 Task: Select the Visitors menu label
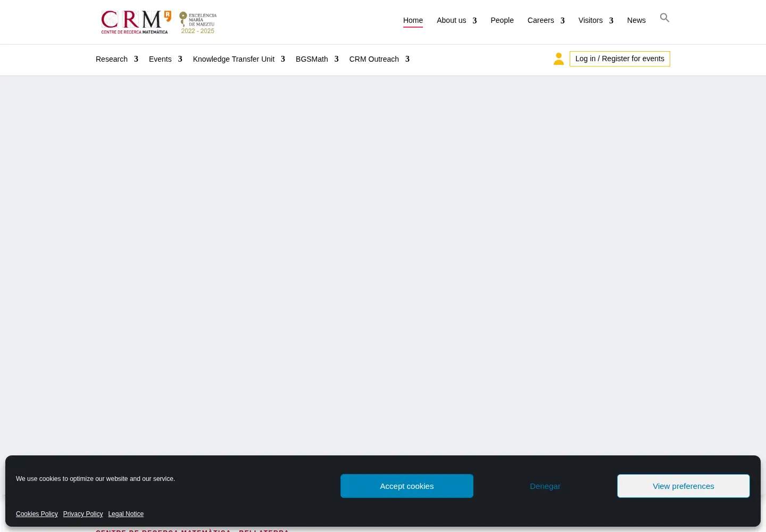click(x=590, y=20)
